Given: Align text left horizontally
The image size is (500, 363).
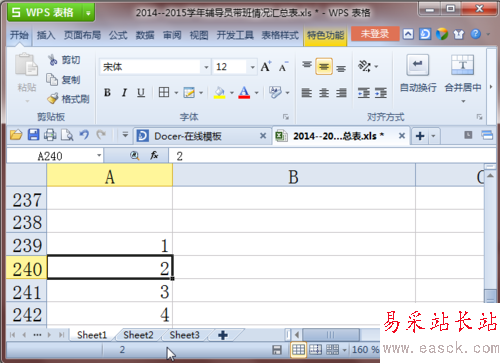Looking at the screenshot, I should coord(307,93).
